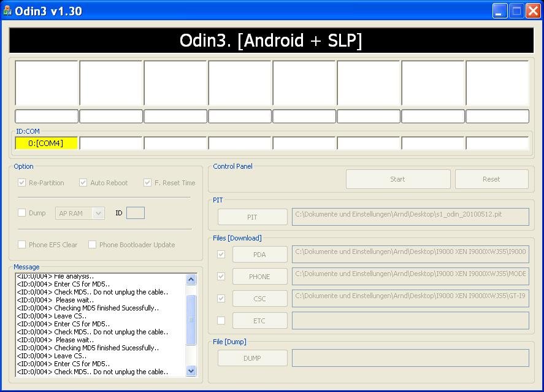Select the PHONE file button

[x=260, y=277]
